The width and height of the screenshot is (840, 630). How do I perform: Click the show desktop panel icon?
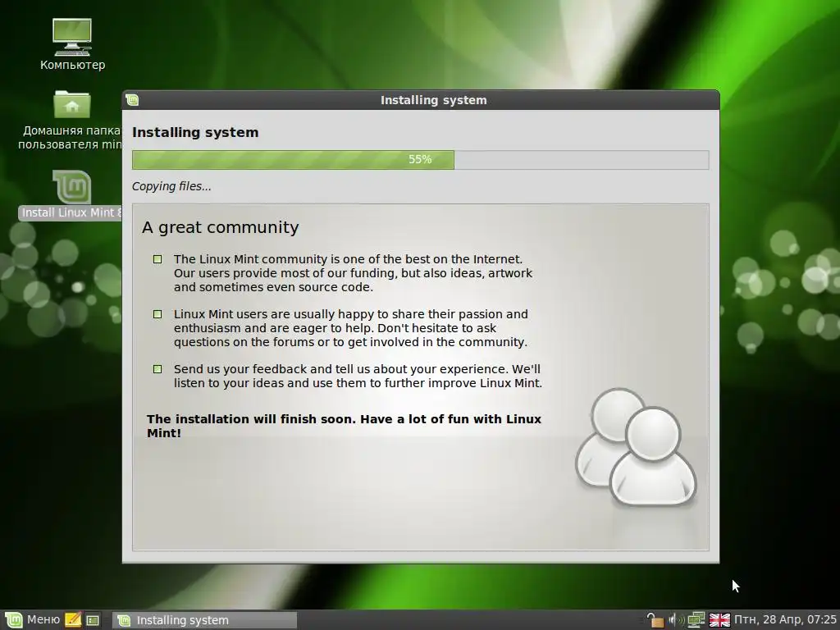(94, 620)
